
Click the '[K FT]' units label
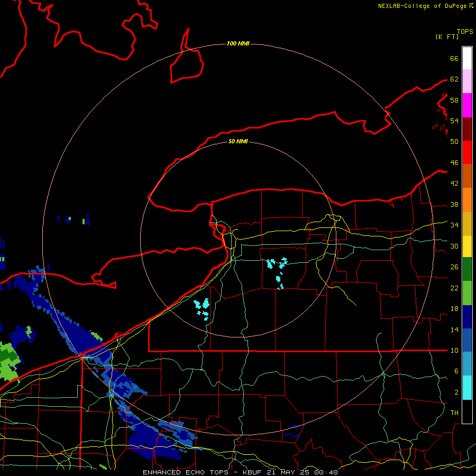tap(447, 36)
